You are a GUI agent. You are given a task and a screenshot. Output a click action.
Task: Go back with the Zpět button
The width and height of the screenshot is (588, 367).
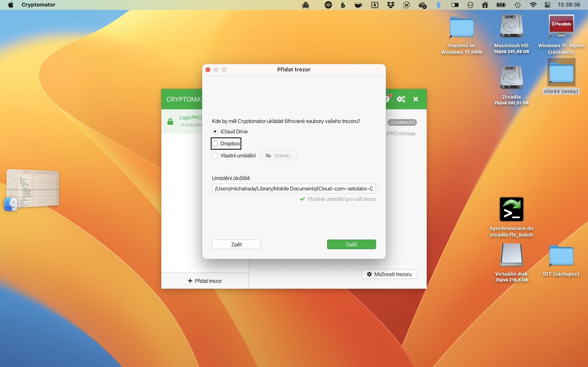[236, 245]
